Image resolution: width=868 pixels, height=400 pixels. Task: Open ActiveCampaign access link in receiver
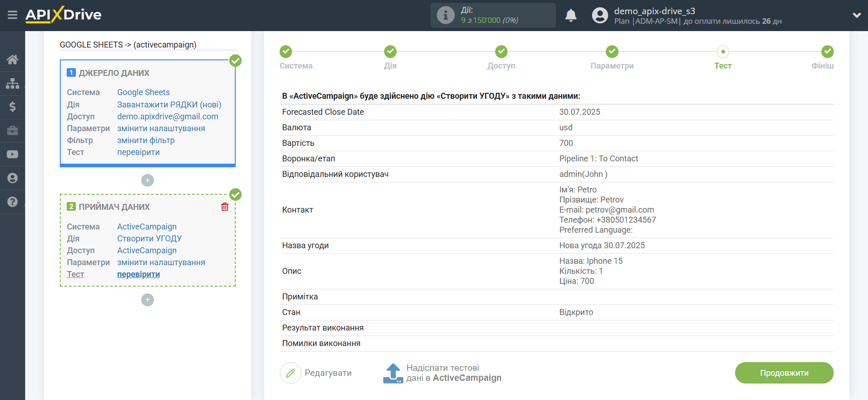point(147,251)
